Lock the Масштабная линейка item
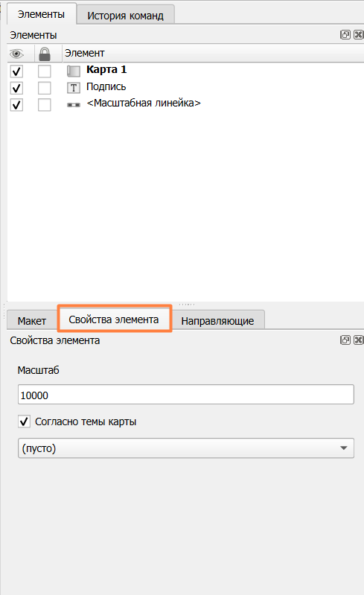Screen dimensions: 364x595 tap(45, 105)
